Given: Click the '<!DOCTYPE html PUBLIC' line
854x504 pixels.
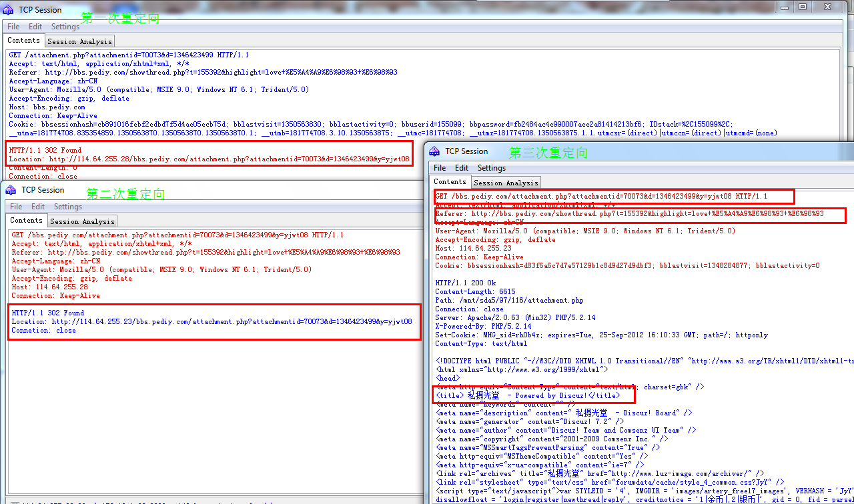Looking at the screenshot, I should coord(645,361).
